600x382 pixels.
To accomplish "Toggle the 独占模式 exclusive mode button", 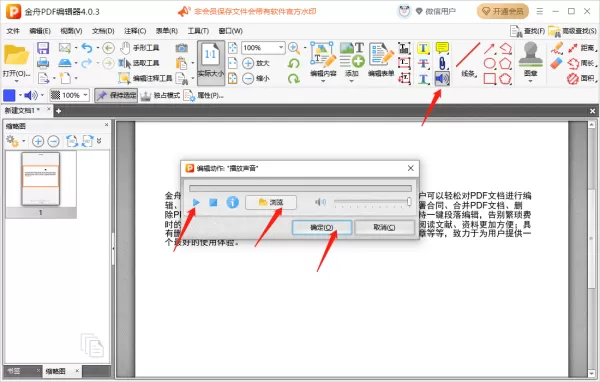I will (x=160, y=95).
